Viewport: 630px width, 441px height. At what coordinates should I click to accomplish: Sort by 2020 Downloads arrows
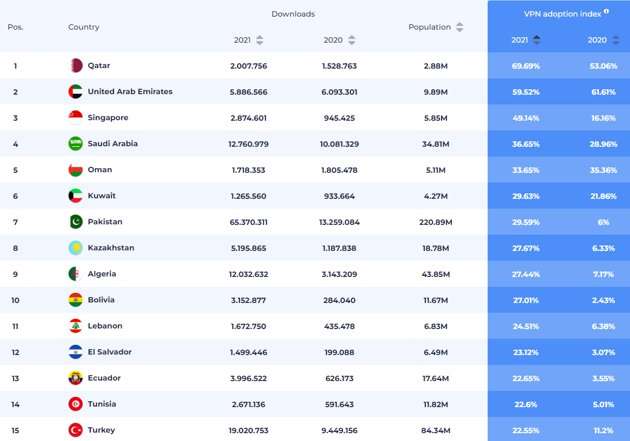(352, 40)
